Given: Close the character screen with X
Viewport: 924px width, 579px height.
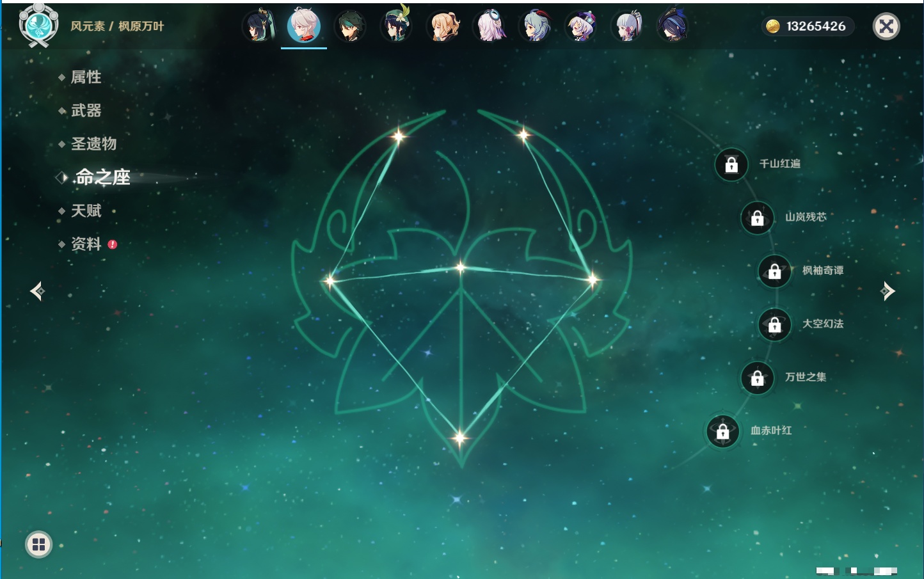Looking at the screenshot, I should click(x=886, y=26).
